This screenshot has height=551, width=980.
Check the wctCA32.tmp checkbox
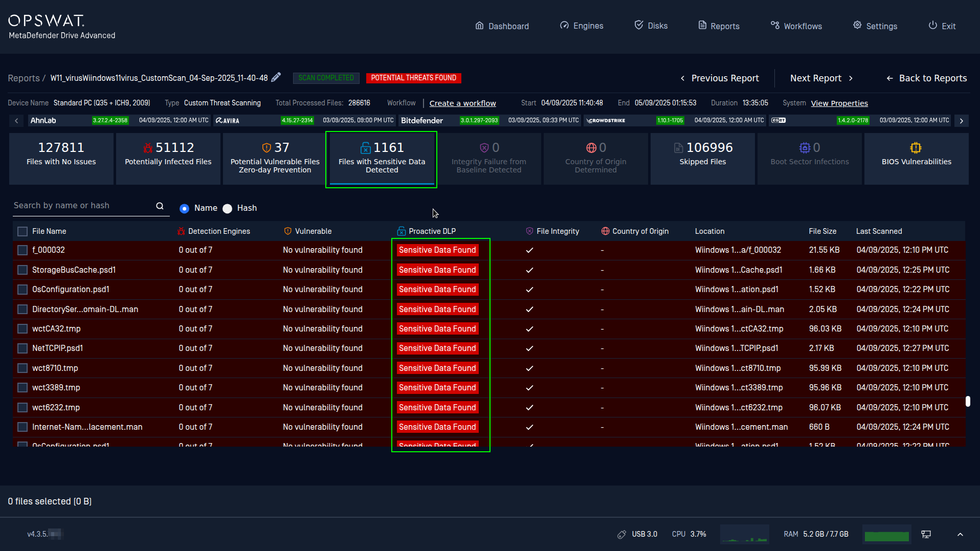[23, 329]
